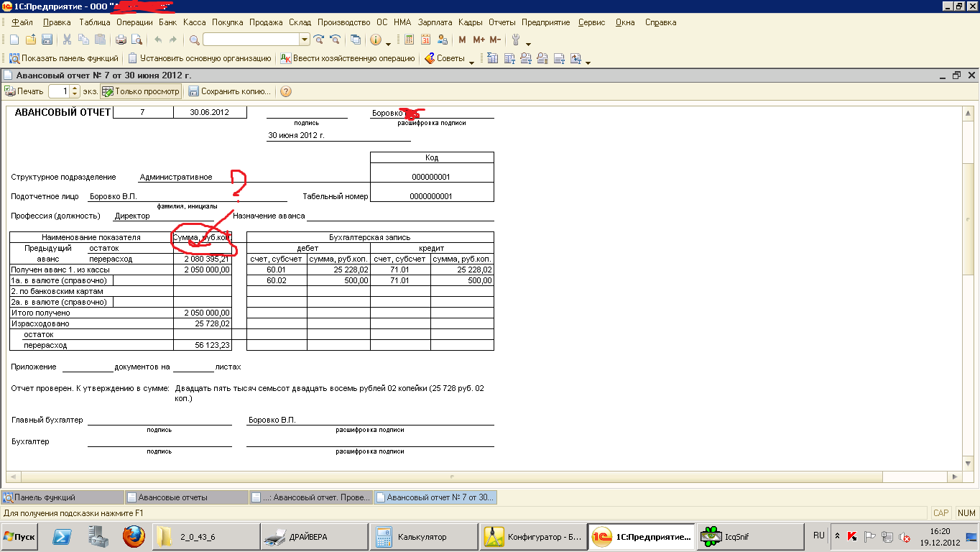Click the cut (scissors) toolbar icon

(x=67, y=40)
